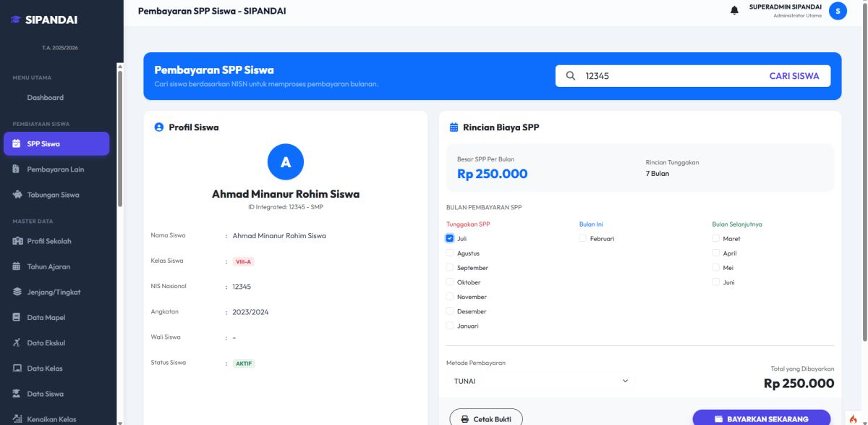Select the Data Ekskul sidebar icon
This screenshot has width=868, height=425.
[16, 342]
